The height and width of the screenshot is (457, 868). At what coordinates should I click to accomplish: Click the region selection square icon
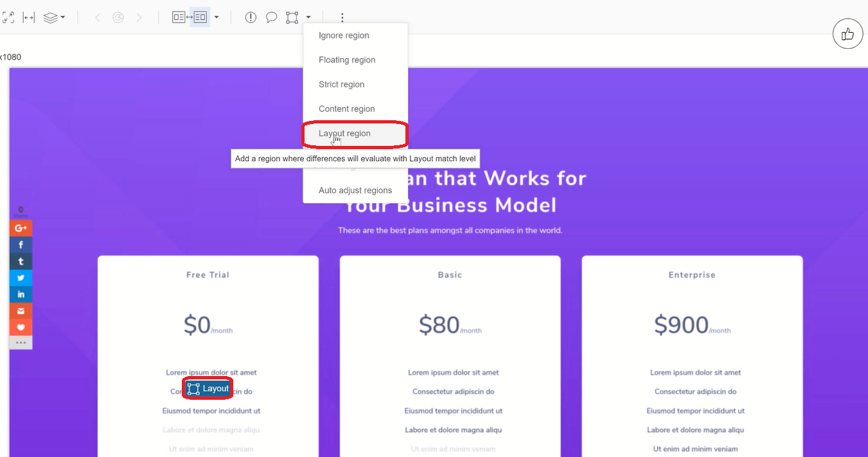click(292, 17)
